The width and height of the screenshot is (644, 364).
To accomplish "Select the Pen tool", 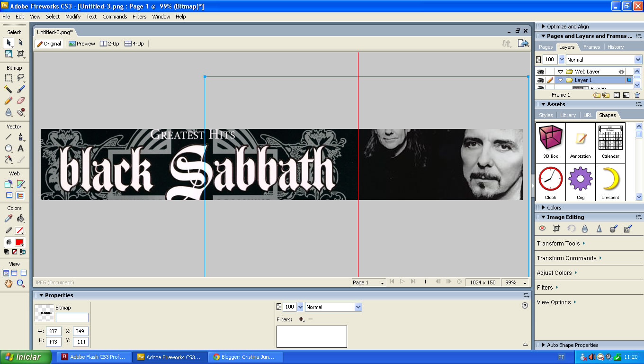I will pos(20,137).
